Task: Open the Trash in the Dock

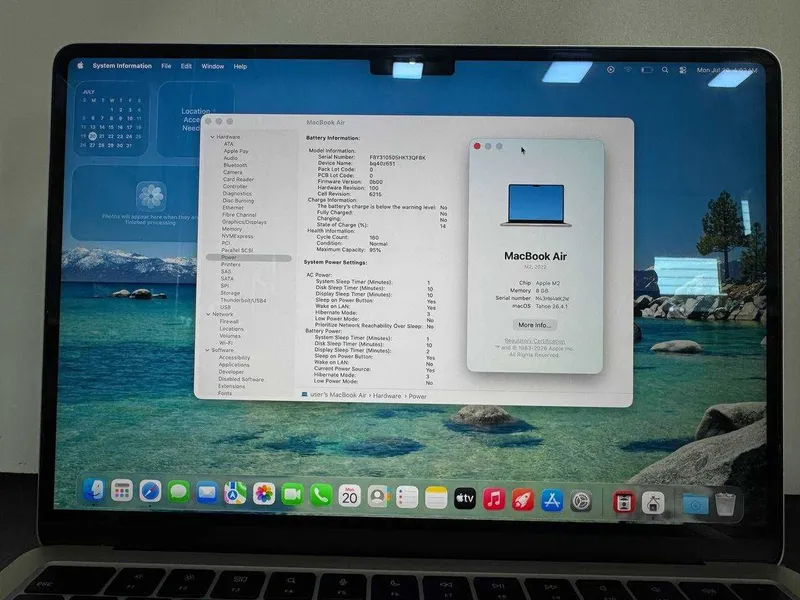Action: click(725, 505)
